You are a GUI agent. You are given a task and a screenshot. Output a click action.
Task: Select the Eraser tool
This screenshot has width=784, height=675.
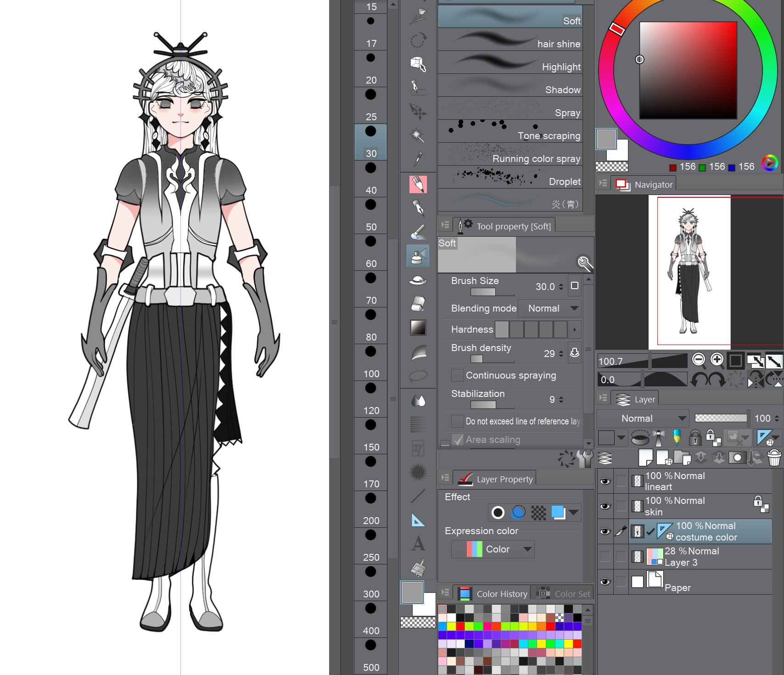point(418,303)
